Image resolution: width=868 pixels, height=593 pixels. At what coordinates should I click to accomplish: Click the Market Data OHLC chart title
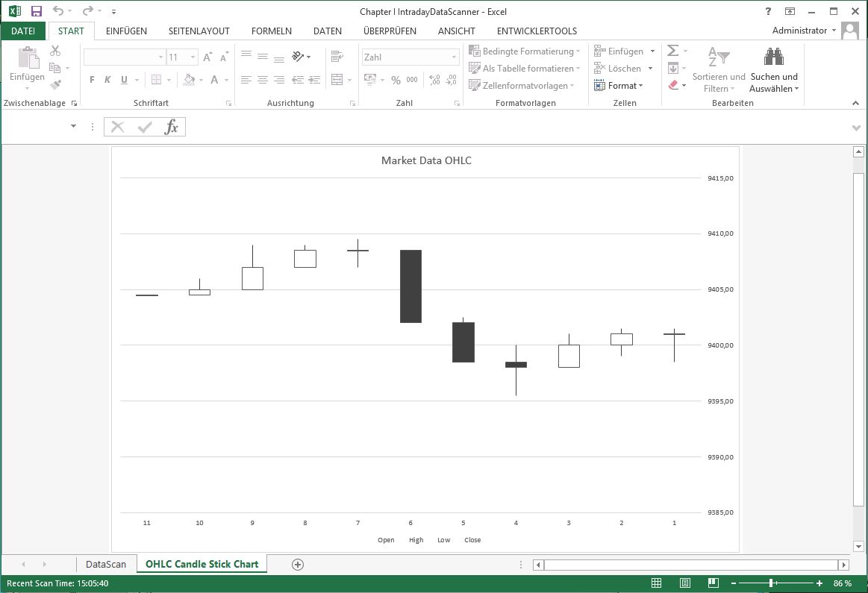click(426, 160)
